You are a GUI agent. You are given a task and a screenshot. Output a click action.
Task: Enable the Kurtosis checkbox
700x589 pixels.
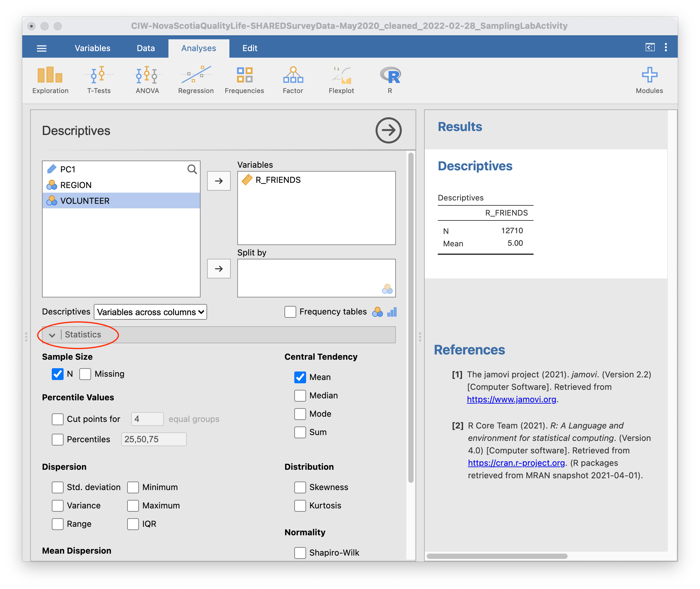point(300,506)
